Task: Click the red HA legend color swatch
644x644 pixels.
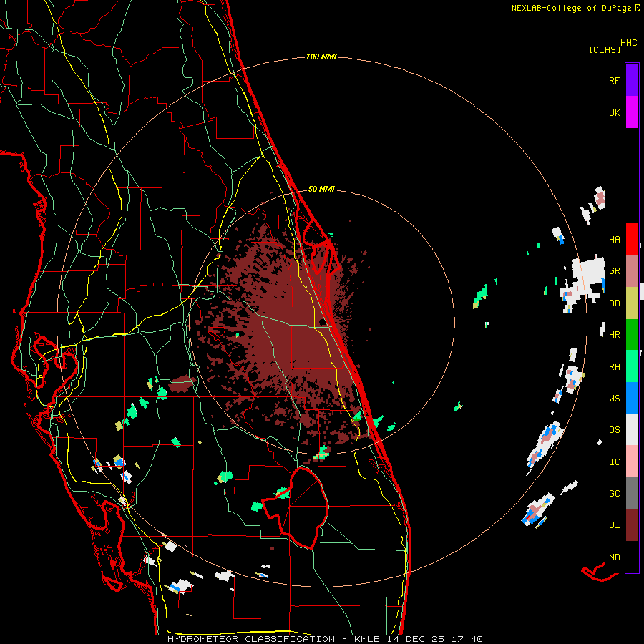Action: point(632,239)
